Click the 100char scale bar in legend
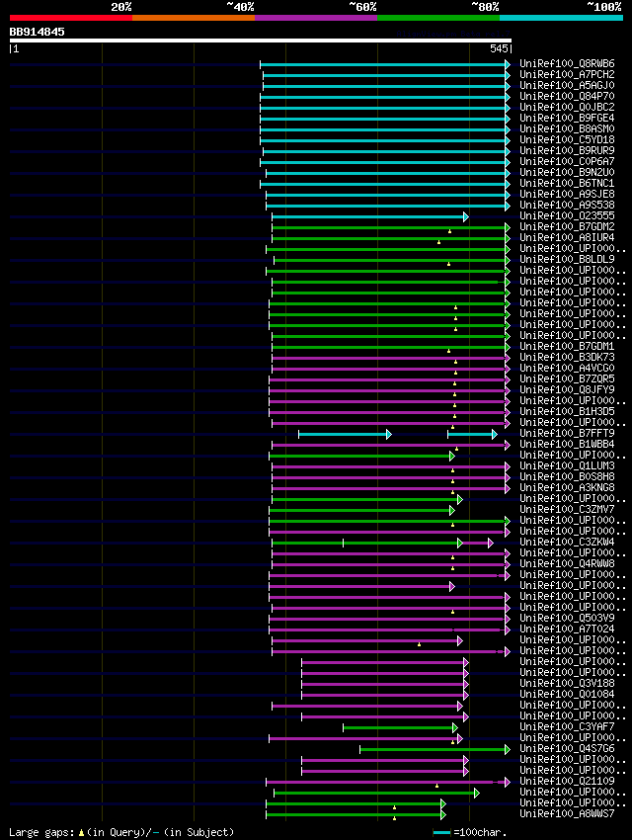Image resolution: width=632 pixels, height=840 pixels. [441, 832]
